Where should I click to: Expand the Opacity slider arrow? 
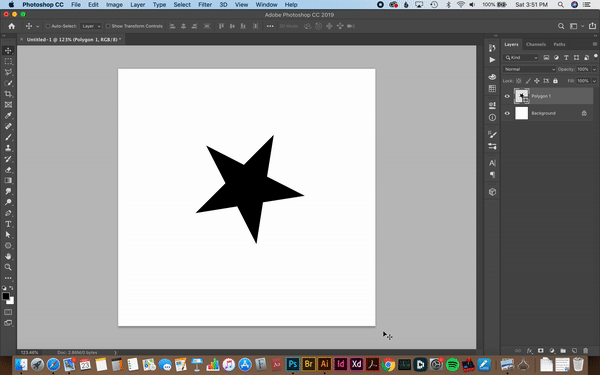click(594, 69)
